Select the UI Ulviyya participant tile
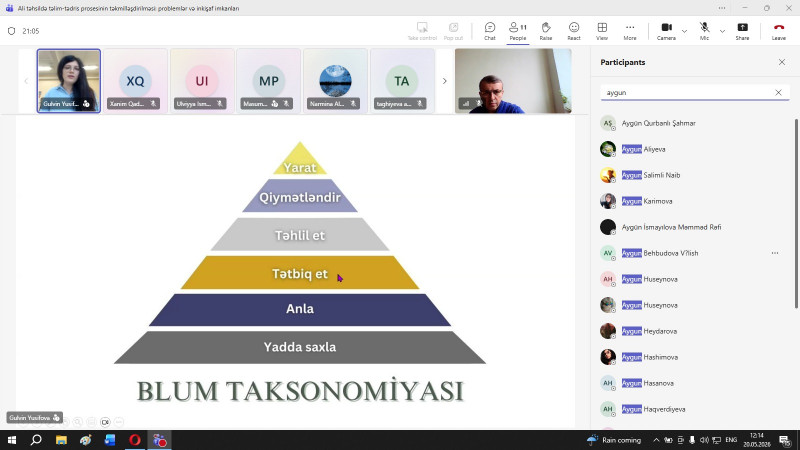The height and width of the screenshot is (450, 800). tap(202, 81)
